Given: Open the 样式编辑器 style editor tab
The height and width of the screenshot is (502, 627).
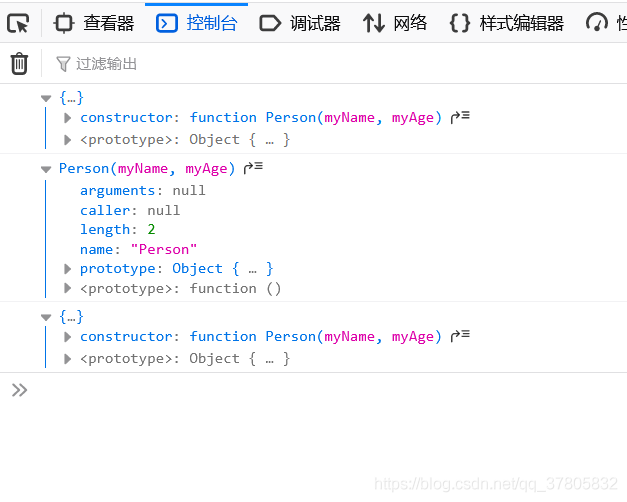Looking at the screenshot, I should coord(506,23).
